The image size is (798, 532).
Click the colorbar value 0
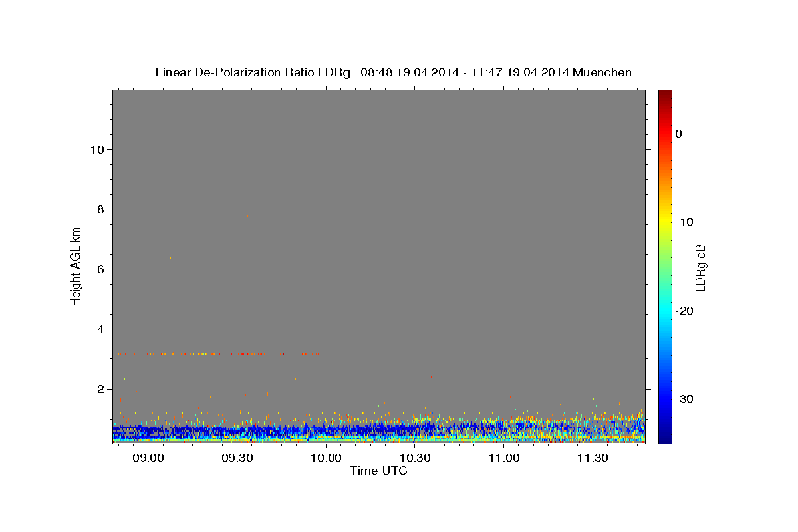679,134
